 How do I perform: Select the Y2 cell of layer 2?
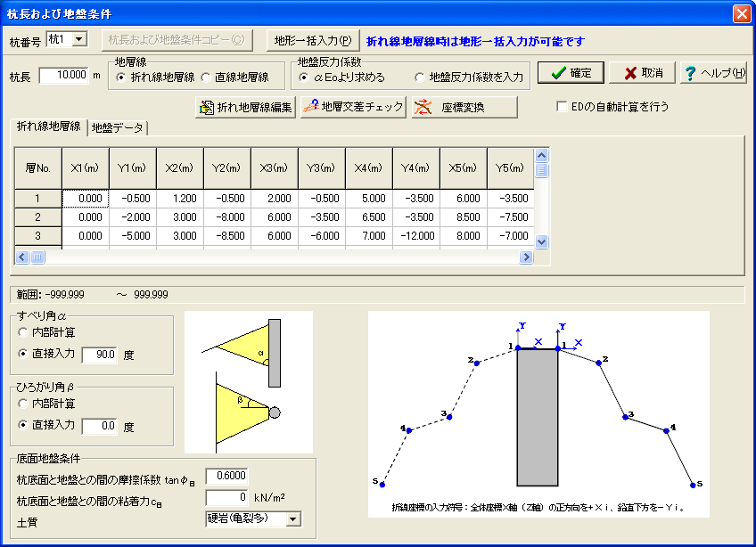pos(227,217)
